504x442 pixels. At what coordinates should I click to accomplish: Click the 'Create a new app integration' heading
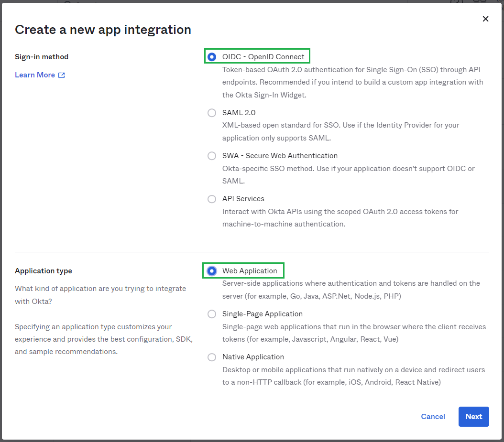(103, 30)
